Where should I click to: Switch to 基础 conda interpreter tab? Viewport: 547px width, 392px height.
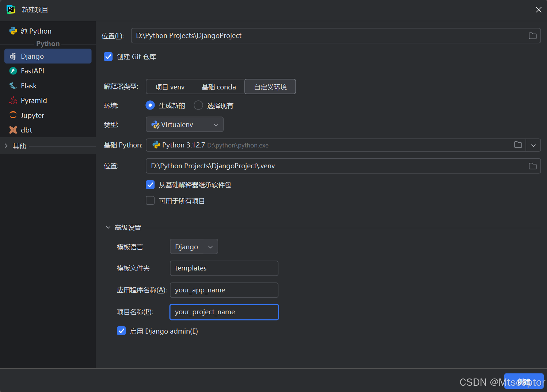(219, 87)
